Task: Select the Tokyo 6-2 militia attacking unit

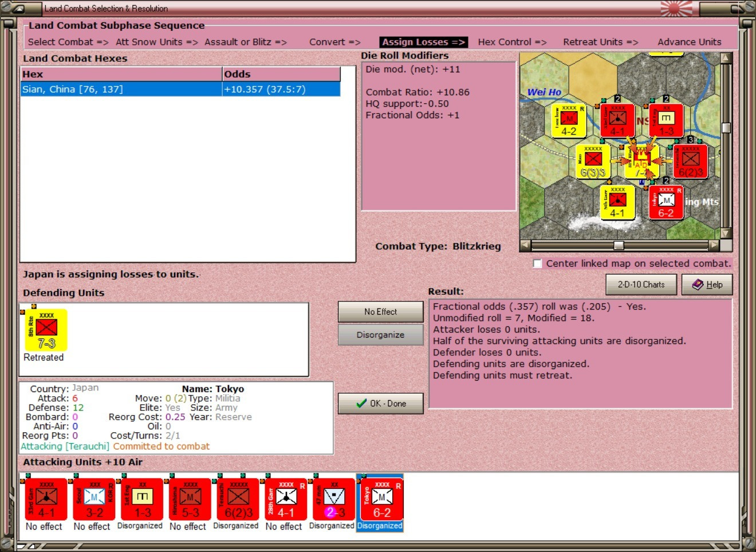Action: (382, 498)
